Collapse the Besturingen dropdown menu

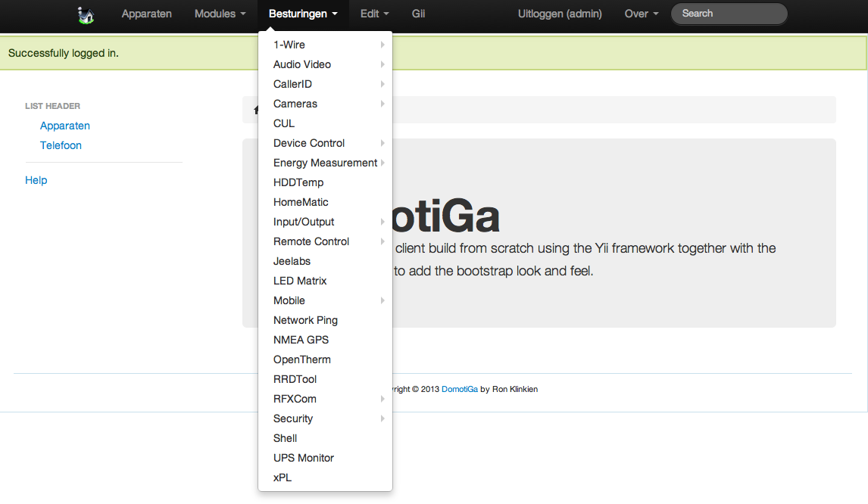click(x=303, y=14)
